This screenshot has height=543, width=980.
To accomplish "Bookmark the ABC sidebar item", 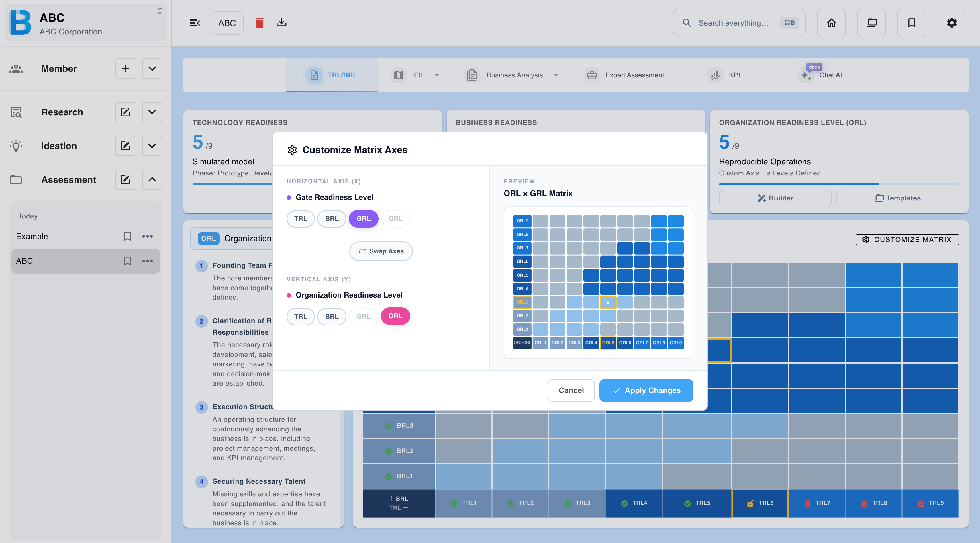I will pyautogui.click(x=128, y=261).
